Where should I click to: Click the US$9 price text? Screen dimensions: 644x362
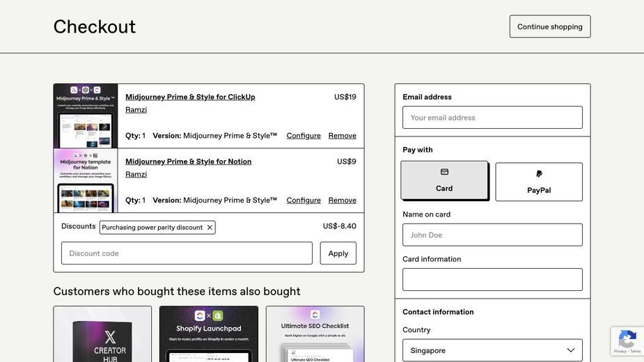346,162
